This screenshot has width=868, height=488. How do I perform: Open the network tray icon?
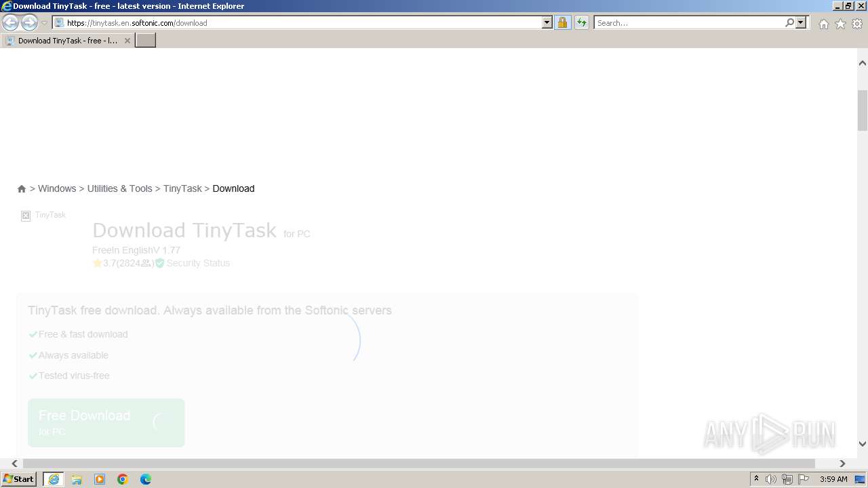787,479
